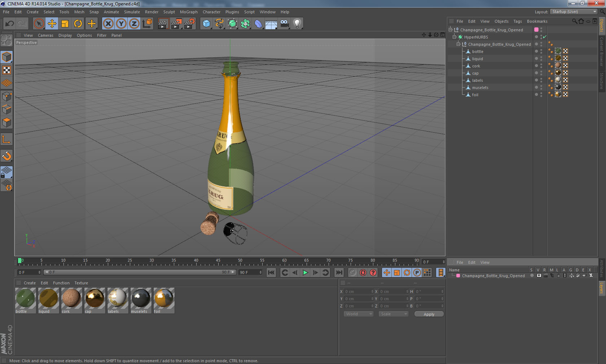Add a Cube primitive object
The image size is (606, 364).
click(206, 24)
